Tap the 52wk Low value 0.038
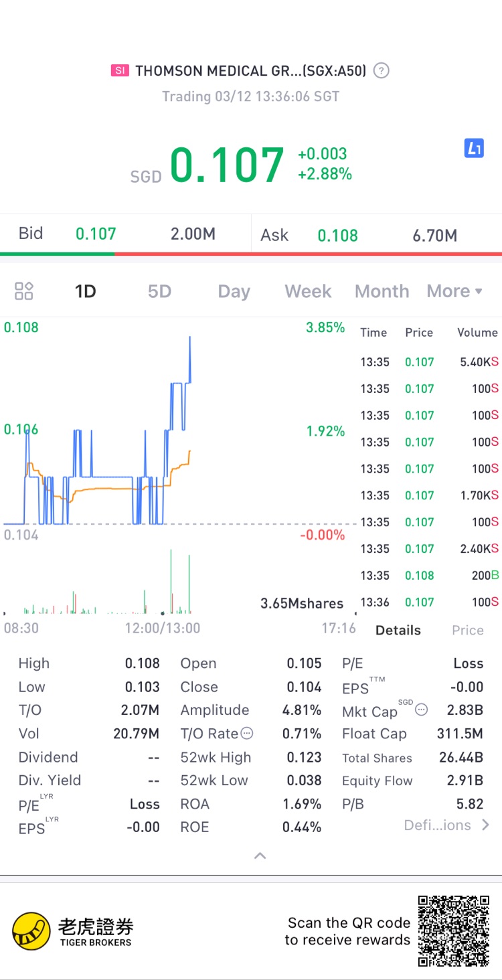Viewport: 502px width, 980px height. pos(305,781)
